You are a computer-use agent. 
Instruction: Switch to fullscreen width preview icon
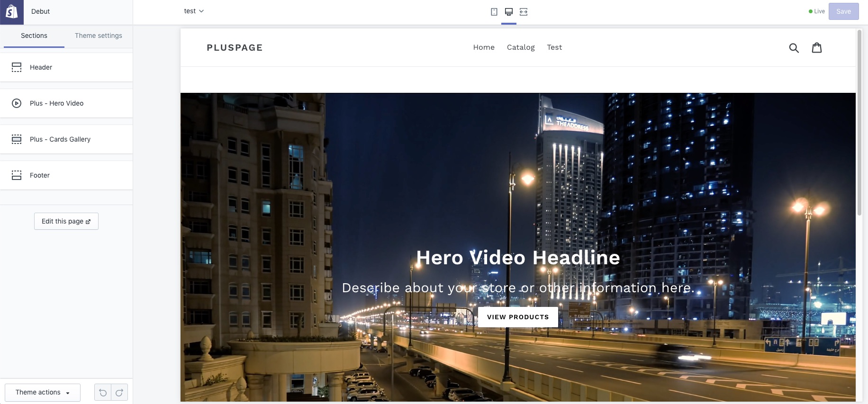(x=524, y=12)
